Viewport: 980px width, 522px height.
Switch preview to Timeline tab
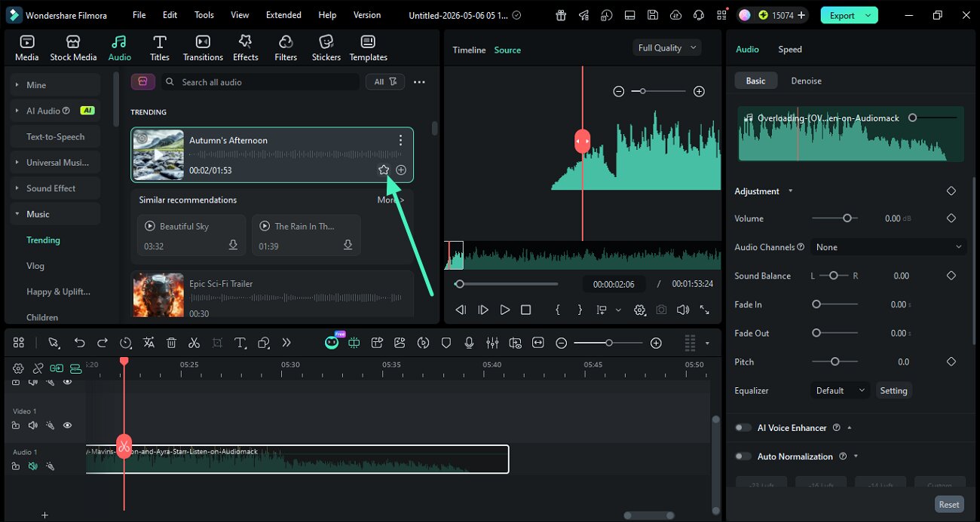tap(469, 50)
